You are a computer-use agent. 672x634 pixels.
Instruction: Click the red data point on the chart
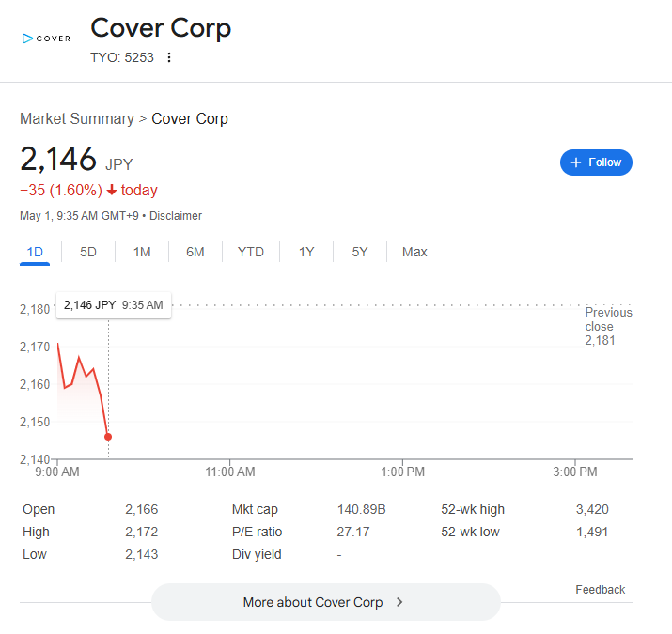click(108, 437)
